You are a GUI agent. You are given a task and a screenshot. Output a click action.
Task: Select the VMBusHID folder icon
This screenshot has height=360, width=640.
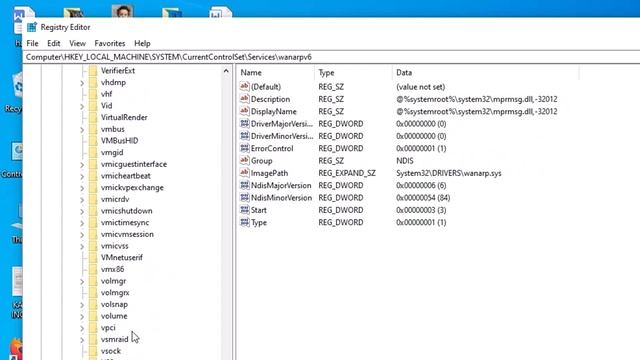tap(93, 141)
